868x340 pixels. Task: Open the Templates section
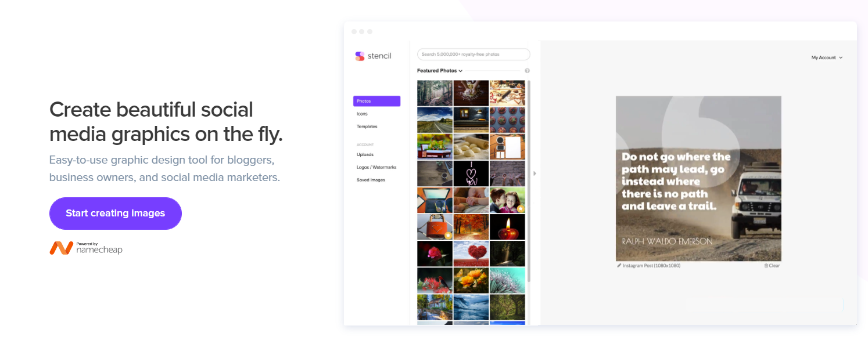point(367,126)
